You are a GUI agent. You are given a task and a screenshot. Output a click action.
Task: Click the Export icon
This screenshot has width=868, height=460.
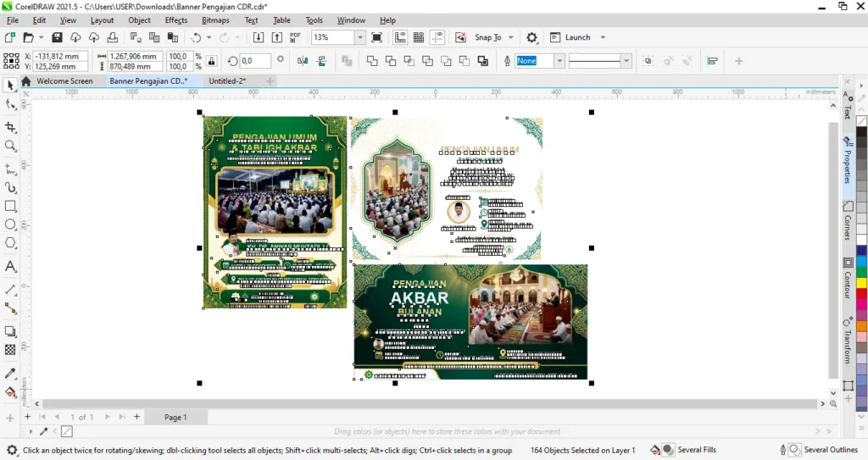pyautogui.click(x=277, y=37)
